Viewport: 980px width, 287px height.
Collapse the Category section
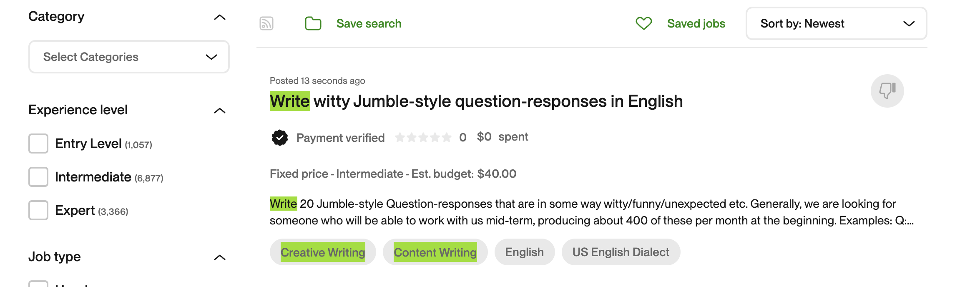(x=220, y=17)
